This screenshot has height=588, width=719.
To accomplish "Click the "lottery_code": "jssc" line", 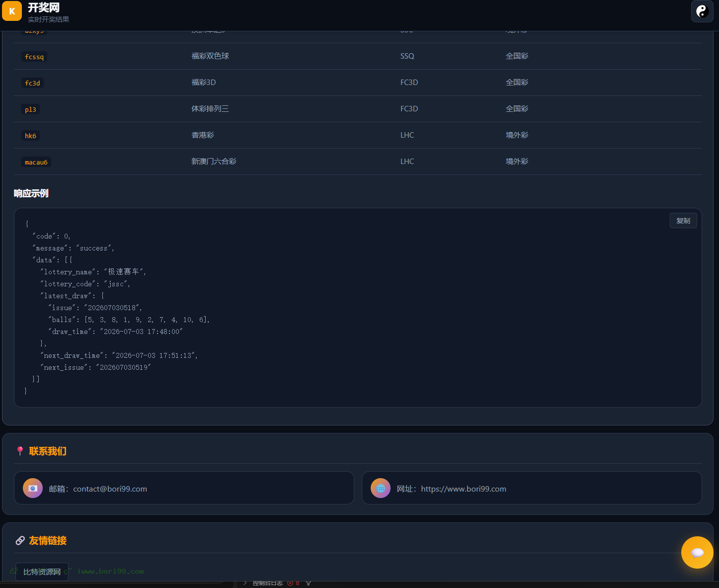I will (85, 284).
